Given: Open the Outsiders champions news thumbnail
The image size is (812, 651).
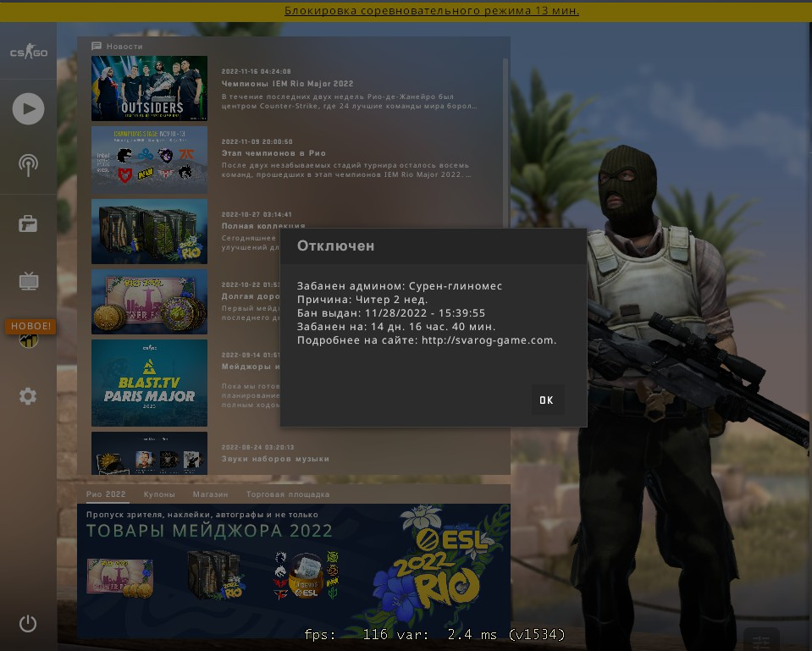Looking at the screenshot, I should click(x=149, y=89).
